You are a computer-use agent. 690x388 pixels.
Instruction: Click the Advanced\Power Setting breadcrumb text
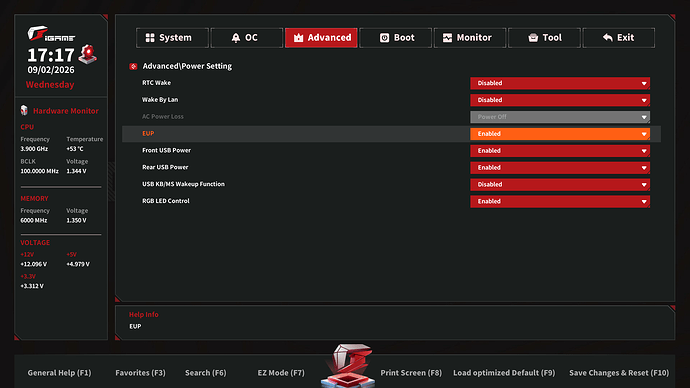187,66
